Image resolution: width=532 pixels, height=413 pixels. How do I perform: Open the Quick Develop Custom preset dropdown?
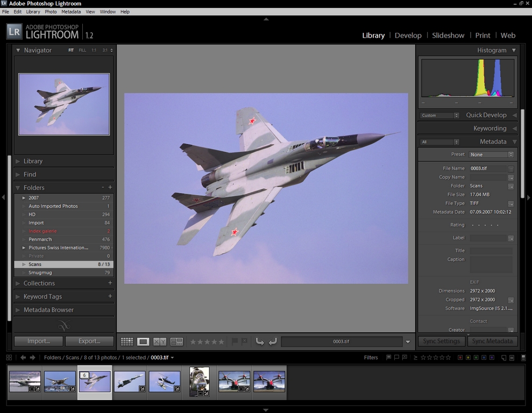point(439,115)
